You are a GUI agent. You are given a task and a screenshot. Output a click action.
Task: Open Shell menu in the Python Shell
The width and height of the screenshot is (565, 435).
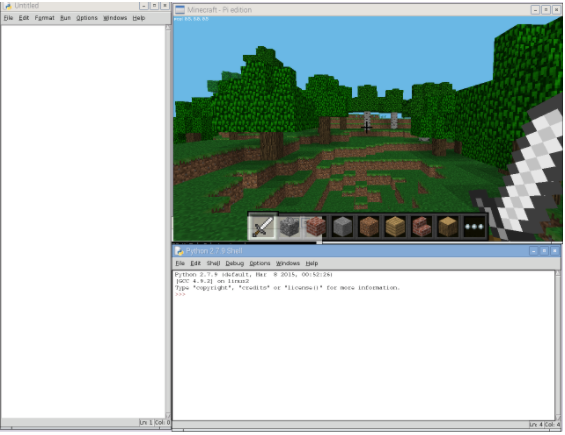[213, 263]
